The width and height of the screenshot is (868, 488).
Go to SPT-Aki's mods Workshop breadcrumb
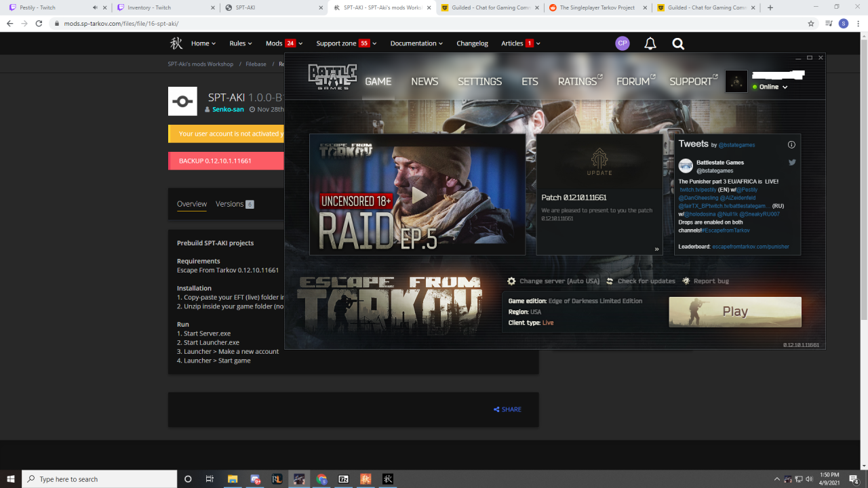pyautogui.click(x=201, y=64)
